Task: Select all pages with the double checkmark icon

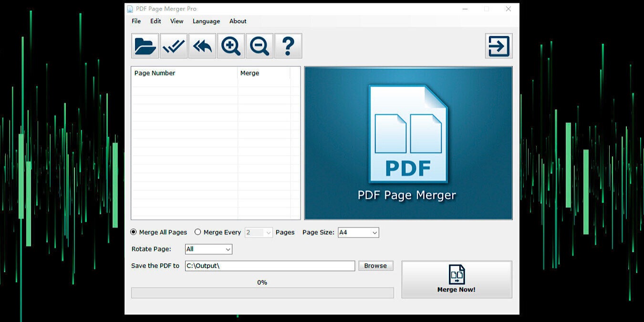Action: [173, 45]
